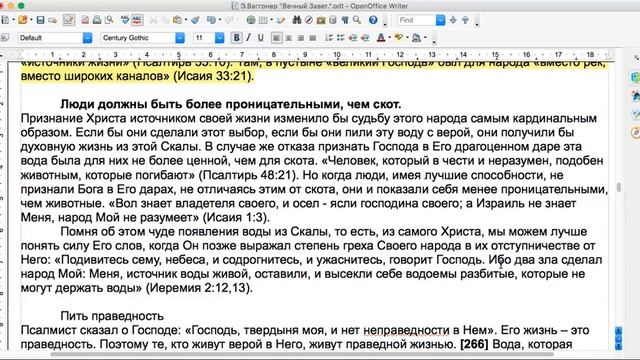Viewport: 640px width, 360px height.
Task: Increase paragraph indent
Action: pyautogui.click(x=365, y=38)
